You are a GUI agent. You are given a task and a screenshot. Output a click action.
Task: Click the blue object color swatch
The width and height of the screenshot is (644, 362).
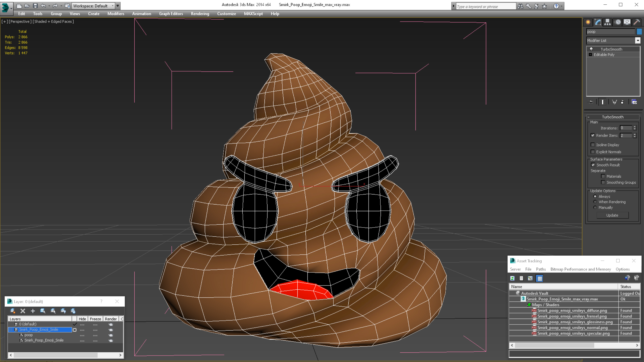639,32
